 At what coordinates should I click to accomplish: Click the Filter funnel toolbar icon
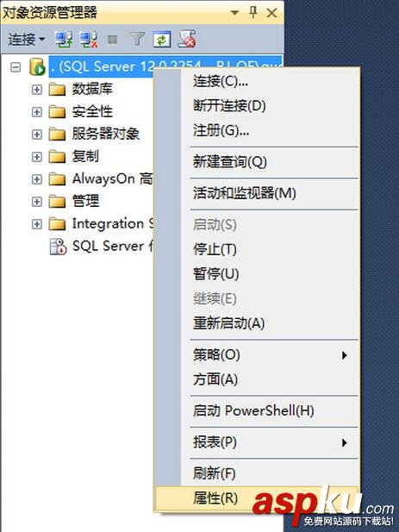(x=137, y=40)
